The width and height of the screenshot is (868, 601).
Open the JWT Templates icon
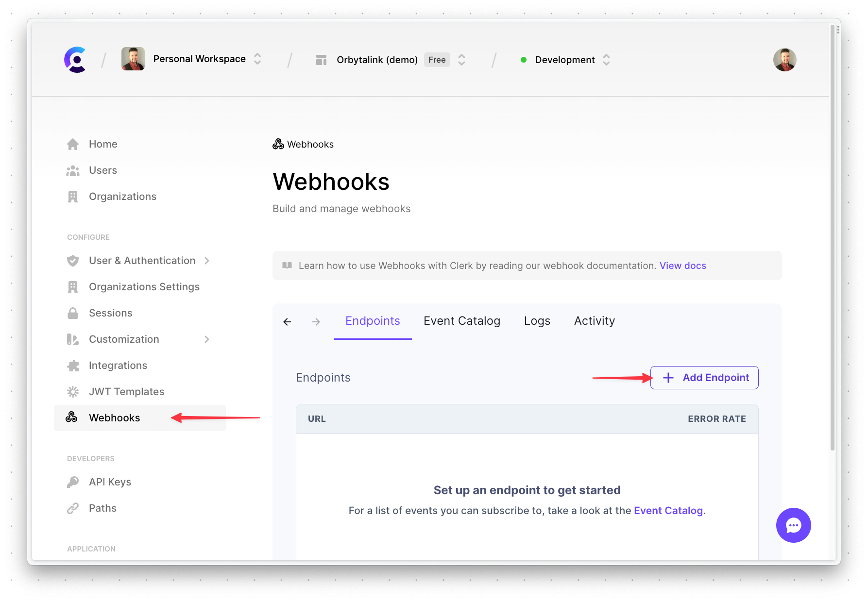click(73, 391)
